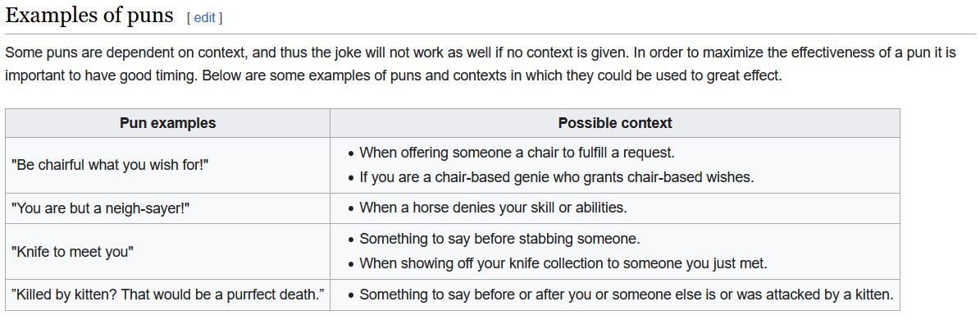This screenshot has height=329, width=980.
Task: Select the 'Pun examples' column header
Action: tap(167, 123)
